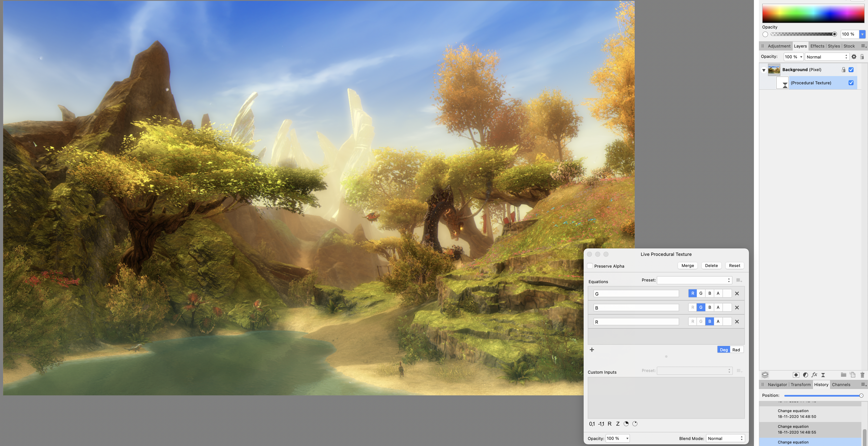Enable the Preserve Alpha checkbox
Viewport: 868px width, 446px height.
pyautogui.click(x=590, y=266)
